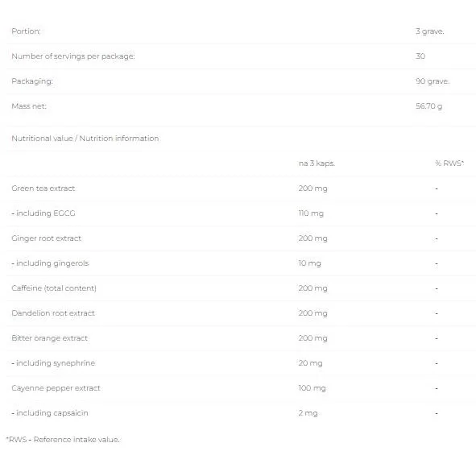Viewport: 476px width, 476px height.
Task: Select the Packaging row label
Action: click(32, 81)
